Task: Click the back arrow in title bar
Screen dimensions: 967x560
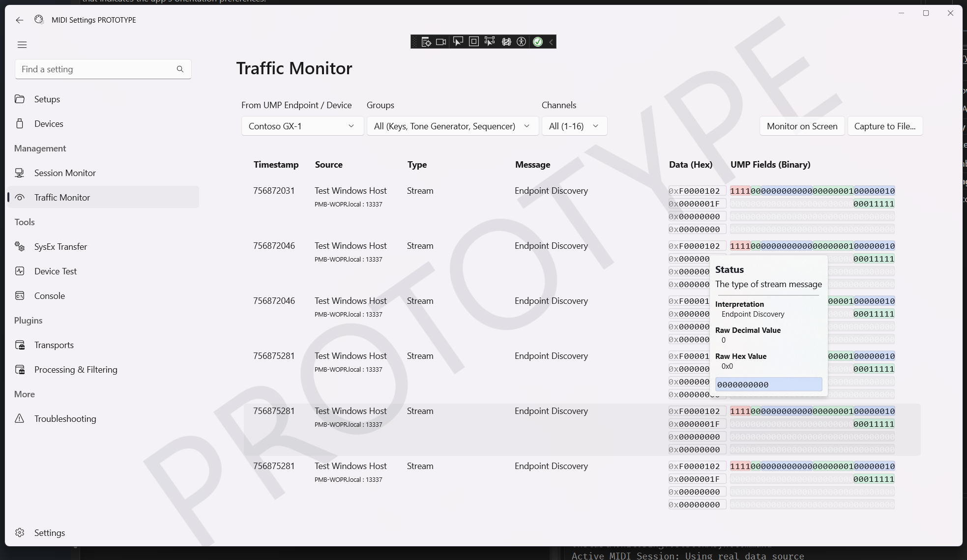Action: click(19, 20)
